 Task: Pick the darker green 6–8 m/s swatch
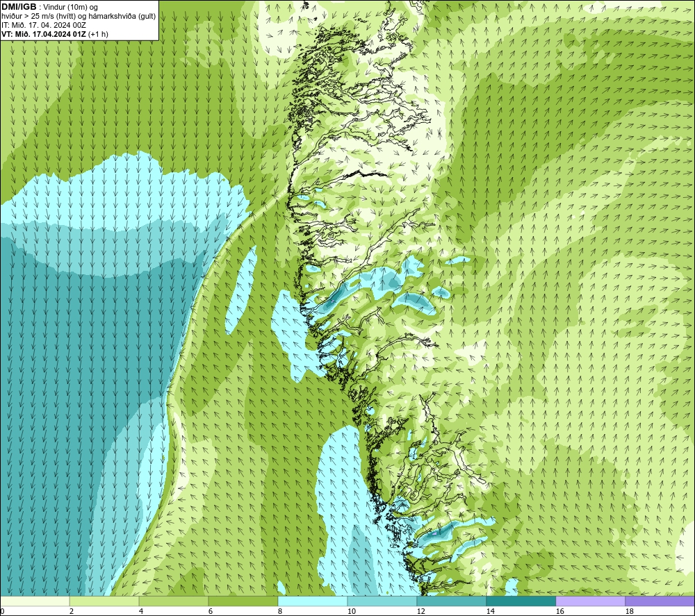click(243, 601)
